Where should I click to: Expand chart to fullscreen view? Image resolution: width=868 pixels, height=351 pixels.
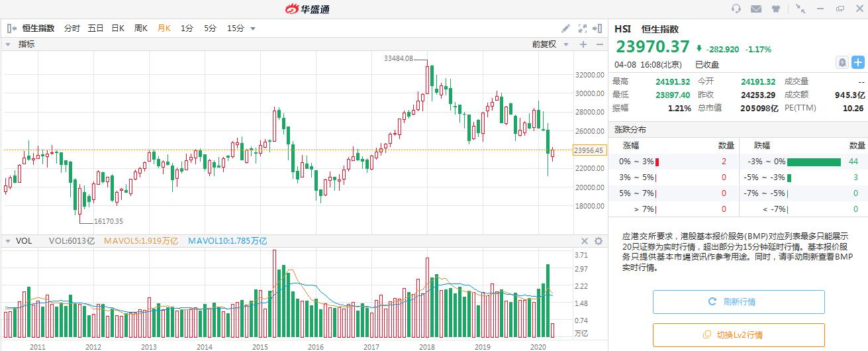[x=583, y=28]
